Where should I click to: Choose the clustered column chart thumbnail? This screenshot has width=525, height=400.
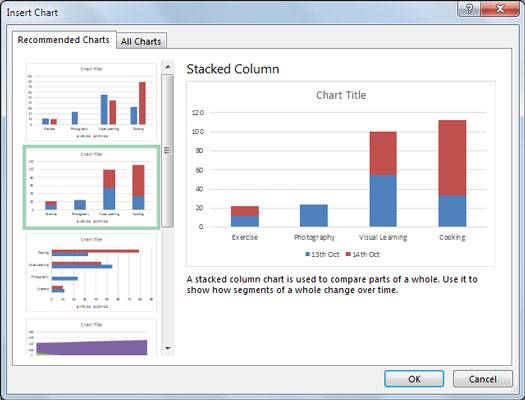tap(91, 102)
